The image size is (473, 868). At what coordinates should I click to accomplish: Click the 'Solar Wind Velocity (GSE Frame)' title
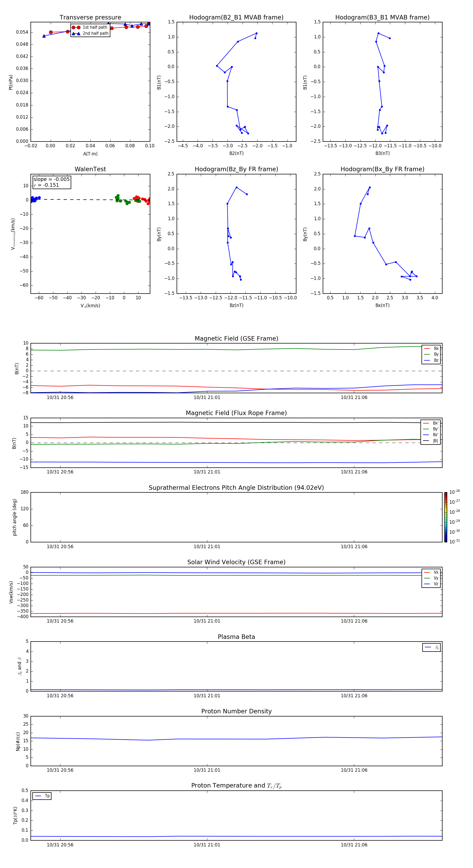point(236,562)
